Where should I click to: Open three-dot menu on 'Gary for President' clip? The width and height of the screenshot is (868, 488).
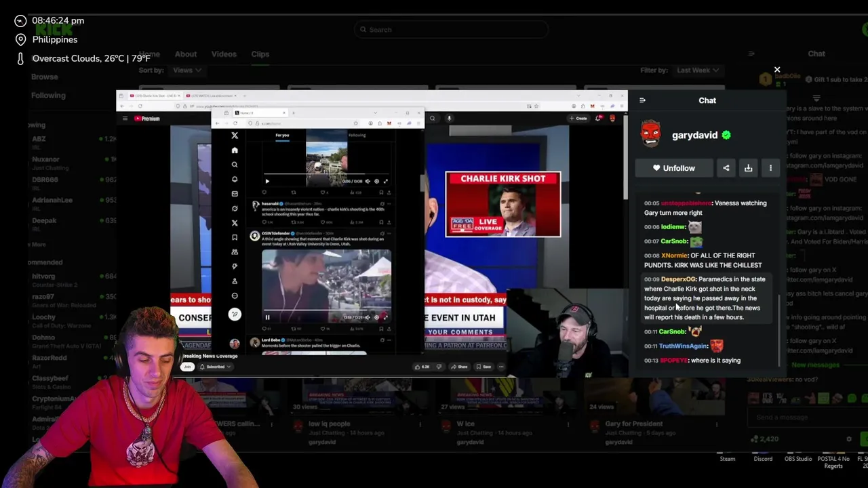pyautogui.click(x=716, y=424)
